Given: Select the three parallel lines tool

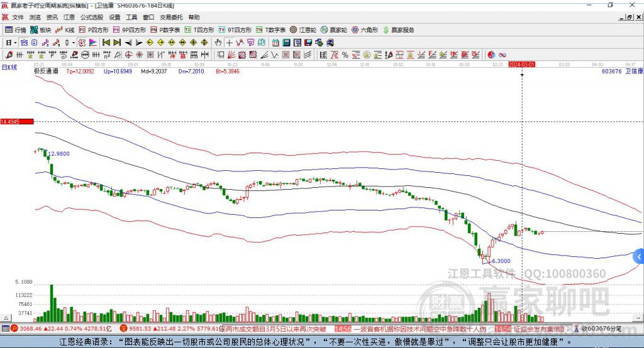Looking at the screenshot, I should (308, 55).
